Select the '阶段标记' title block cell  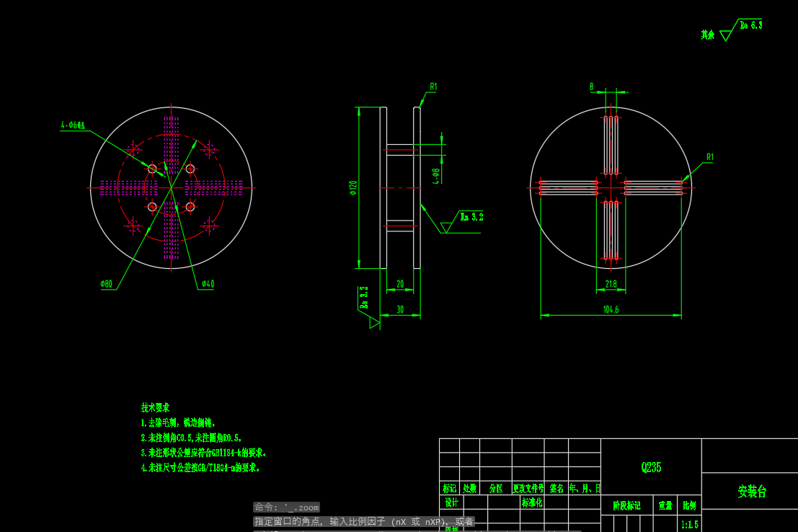click(626, 505)
